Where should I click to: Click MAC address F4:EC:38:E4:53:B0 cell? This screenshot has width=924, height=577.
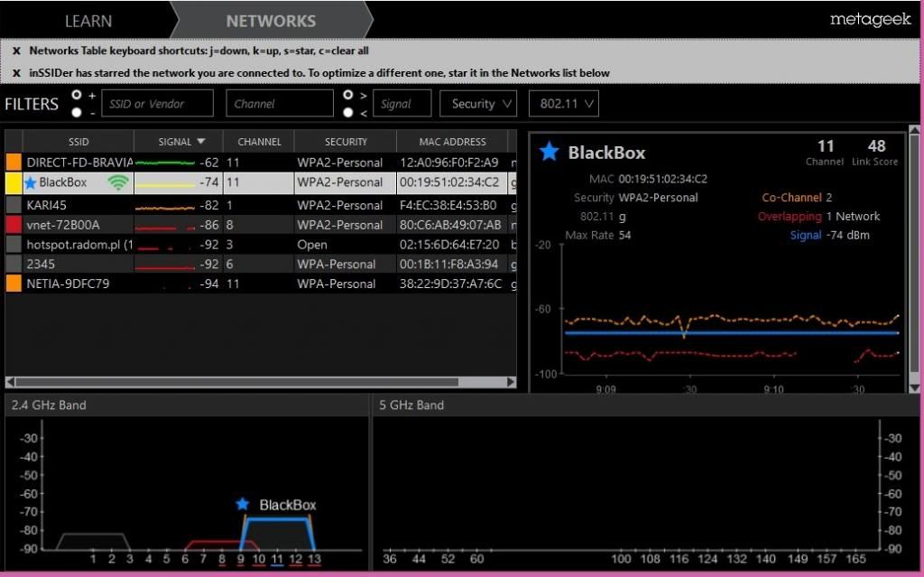point(448,205)
